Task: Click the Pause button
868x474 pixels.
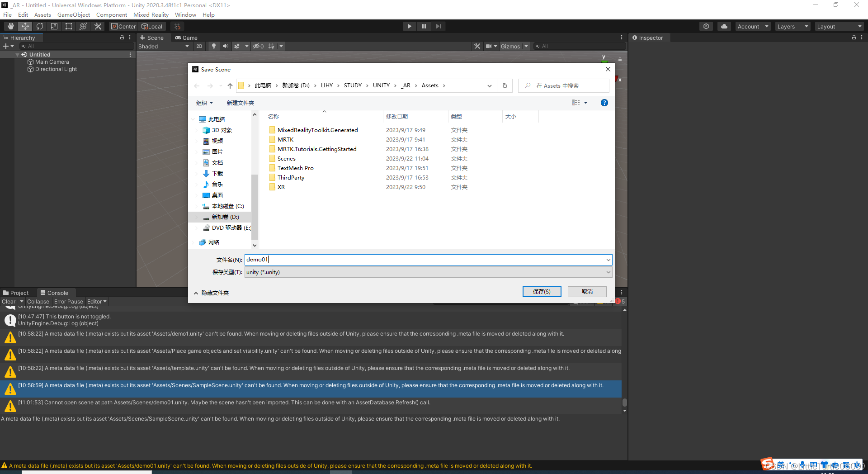Action: [x=424, y=26]
